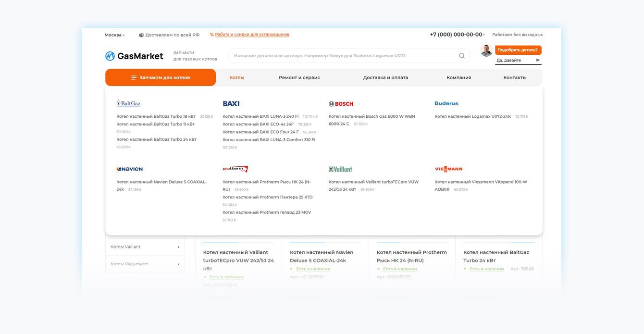The image size is (644, 334).
Task: Open Navien Deluxe S product card title
Action: click(322, 256)
